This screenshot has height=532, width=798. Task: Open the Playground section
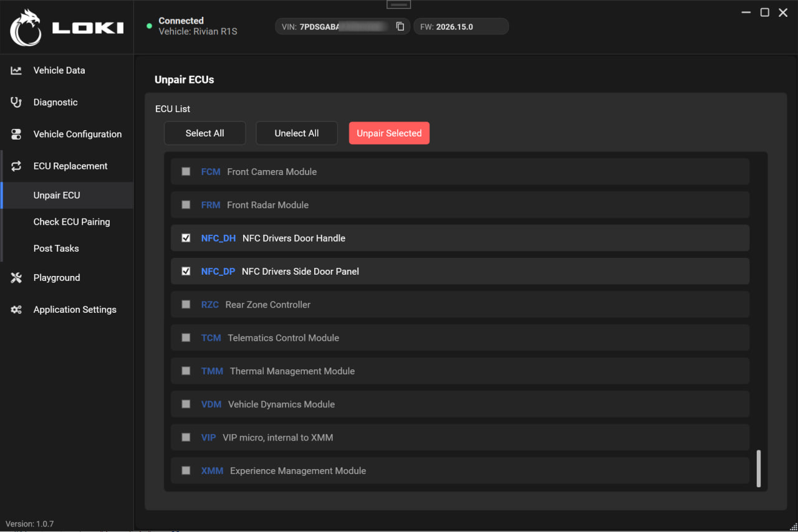[67, 278]
